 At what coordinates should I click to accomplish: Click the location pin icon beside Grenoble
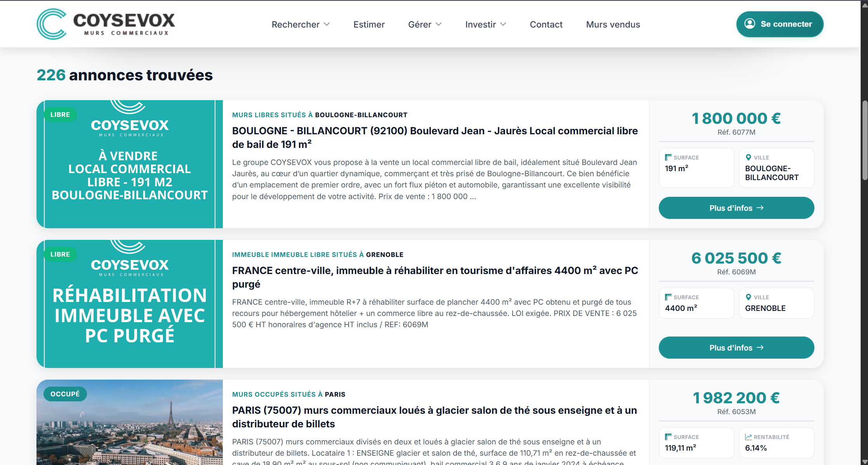coord(748,297)
